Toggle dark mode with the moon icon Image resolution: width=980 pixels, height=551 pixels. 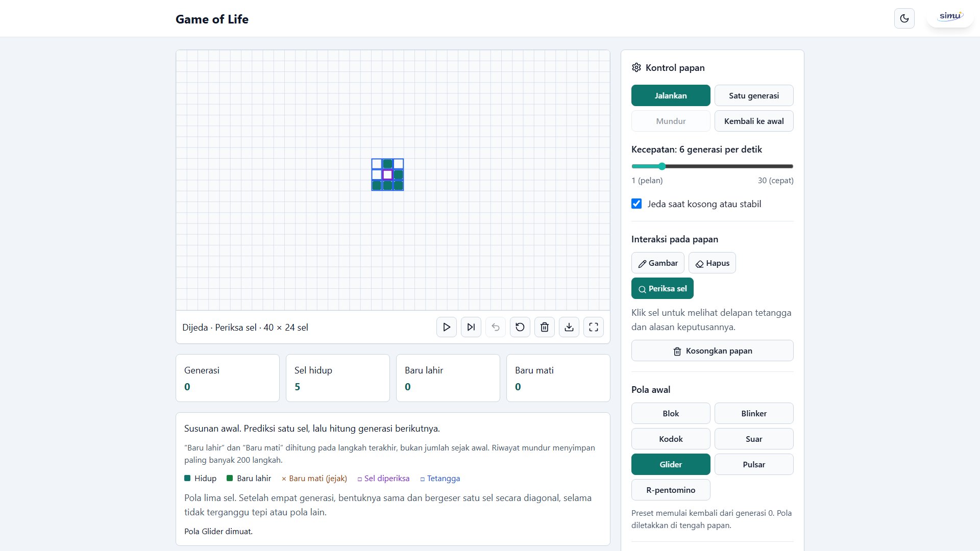[904, 18]
